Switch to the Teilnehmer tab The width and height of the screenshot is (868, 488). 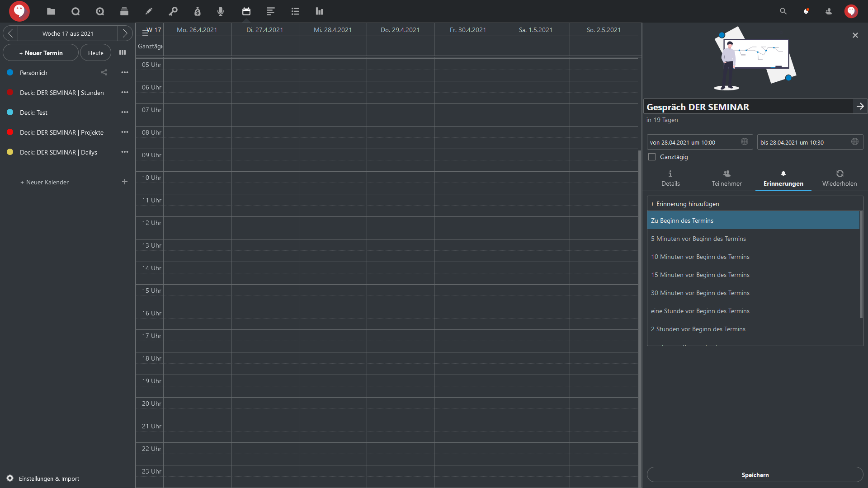(726, 178)
